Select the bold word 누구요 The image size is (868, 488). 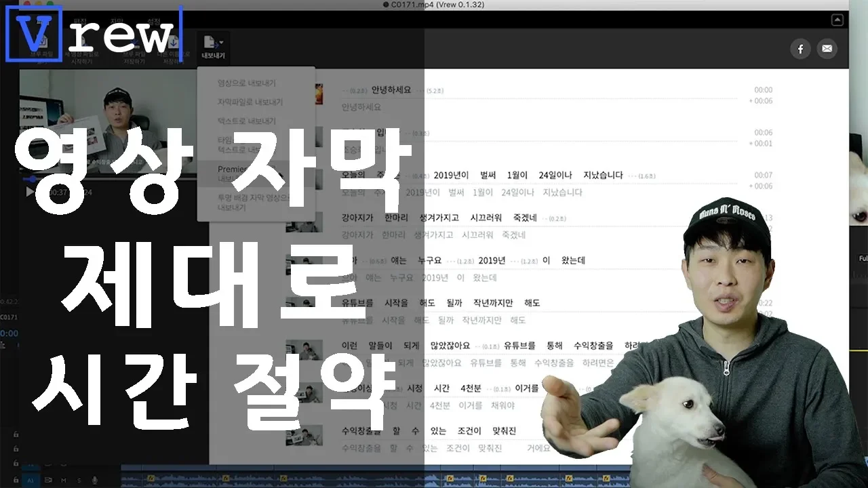429,260
